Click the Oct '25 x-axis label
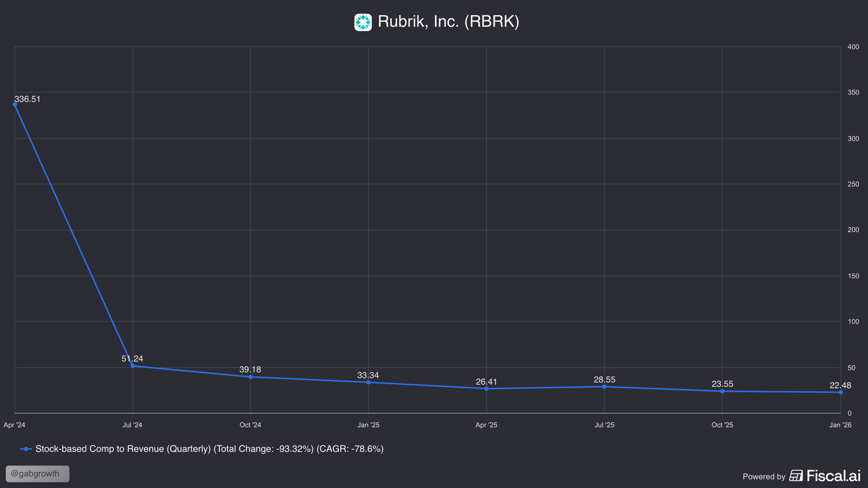 click(722, 425)
